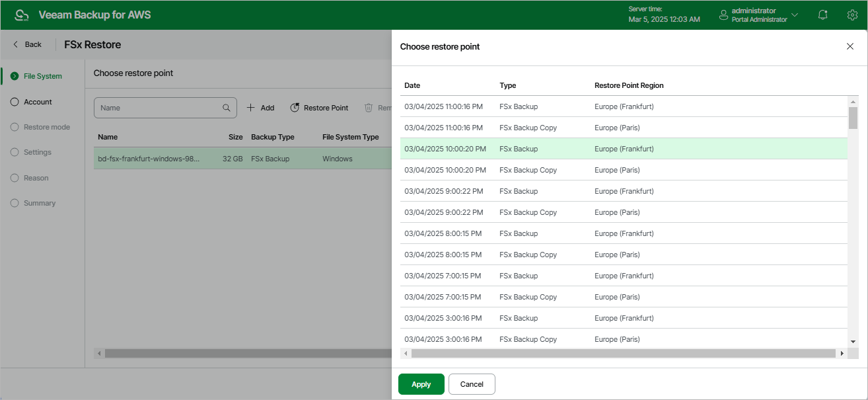The image size is (868, 400).
Task: Select the 10:00:20 PM FSx Backup highlighted row
Action: (x=624, y=149)
